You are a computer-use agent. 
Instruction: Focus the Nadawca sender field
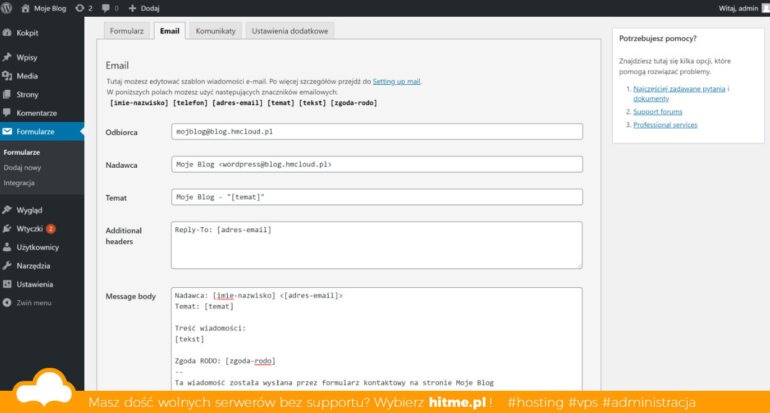[x=377, y=165]
